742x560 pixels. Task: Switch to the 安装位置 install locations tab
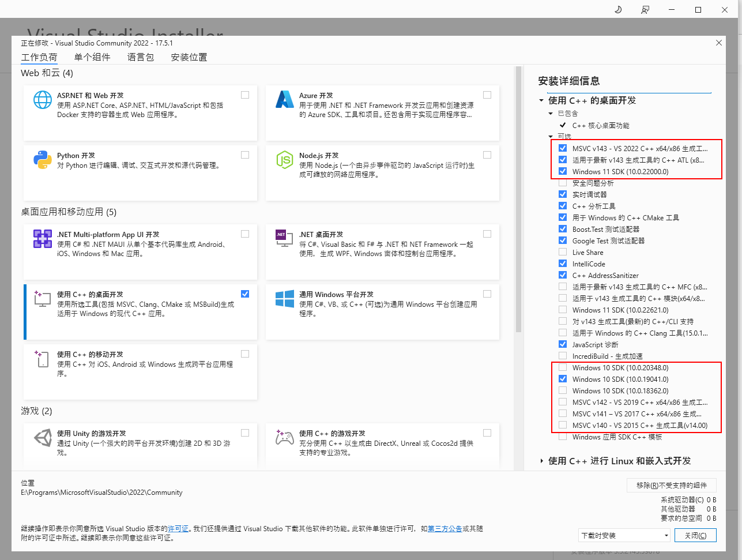(189, 57)
